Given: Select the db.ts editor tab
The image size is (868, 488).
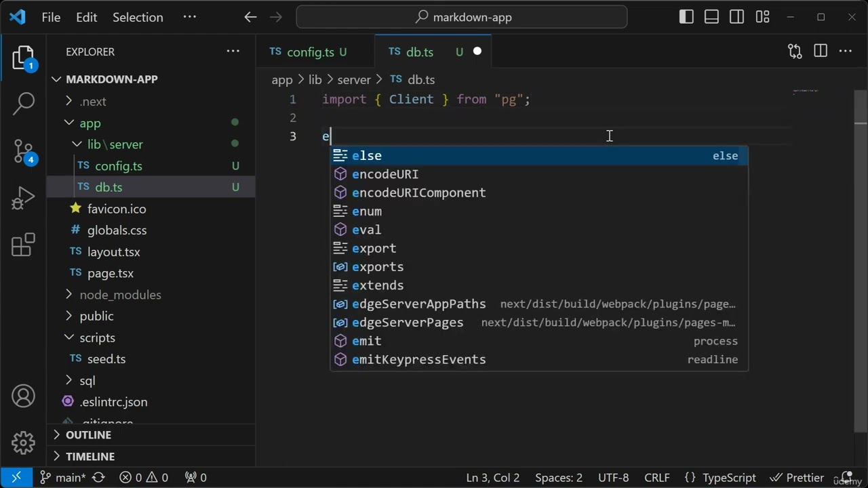Looking at the screenshot, I should tap(433, 52).
